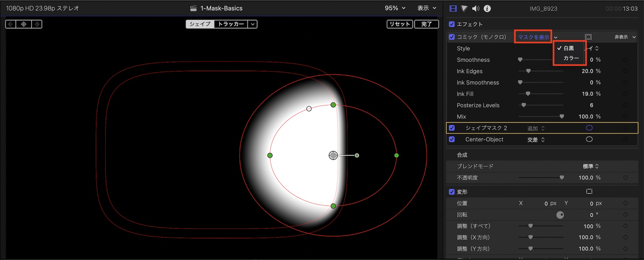Viewport: 644px width, 260px height.
Task: Open the color inspector triangle icon
Action: (x=464, y=9)
